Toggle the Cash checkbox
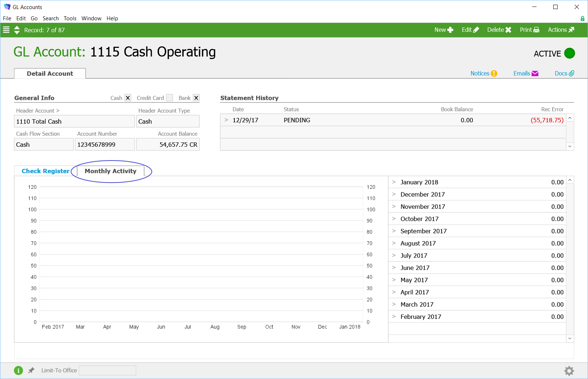This screenshot has width=588, height=379. pos(128,98)
